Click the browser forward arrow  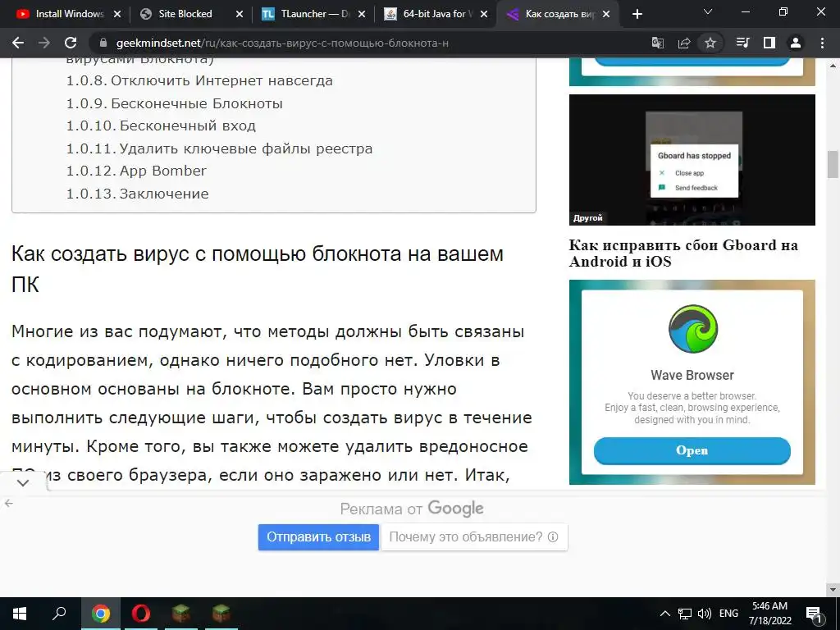pos(44,43)
